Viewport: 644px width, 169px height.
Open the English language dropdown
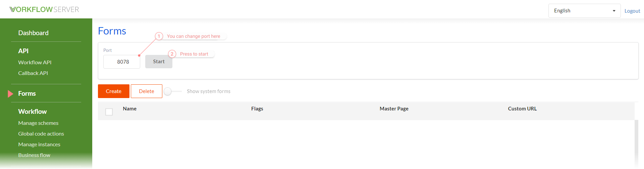coord(584,11)
